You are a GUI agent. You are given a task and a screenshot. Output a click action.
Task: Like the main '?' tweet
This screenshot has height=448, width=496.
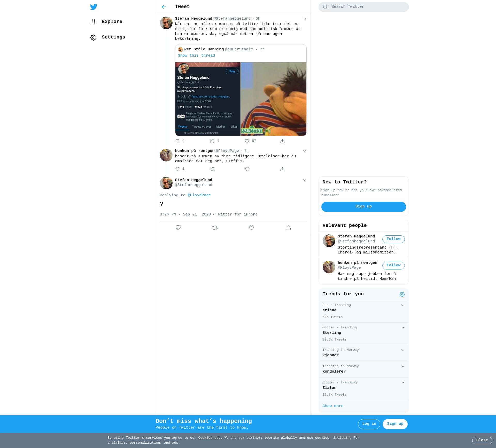(251, 228)
